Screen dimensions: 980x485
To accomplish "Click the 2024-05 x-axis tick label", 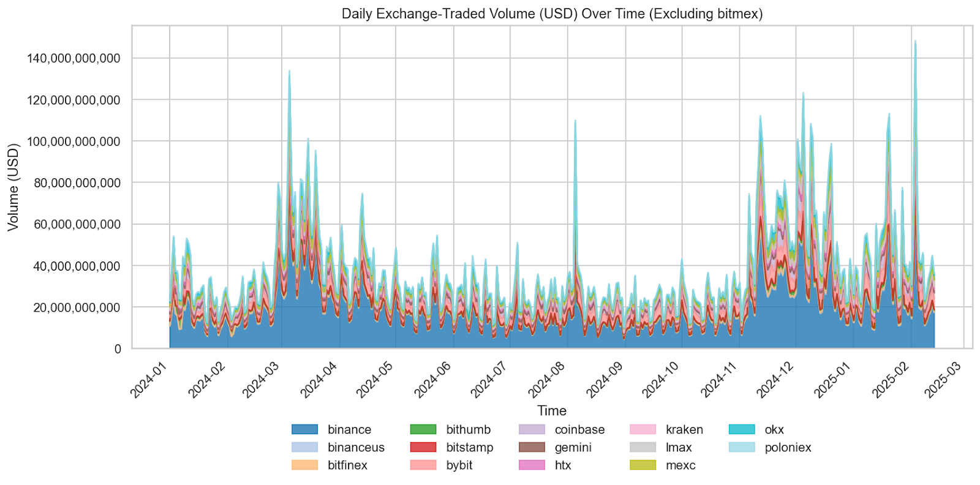I will coord(375,380).
